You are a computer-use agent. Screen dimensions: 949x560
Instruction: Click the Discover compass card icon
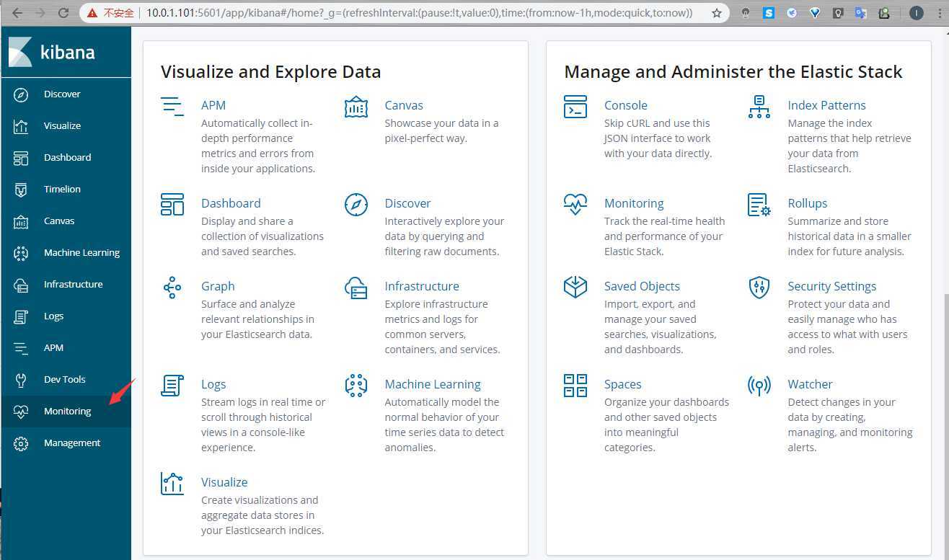pyautogui.click(x=356, y=205)
